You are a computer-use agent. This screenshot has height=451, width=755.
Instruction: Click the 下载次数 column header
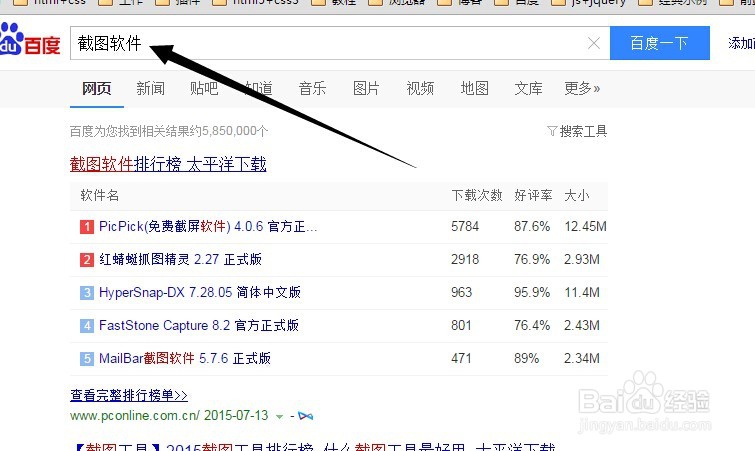[x=477, y=195]
